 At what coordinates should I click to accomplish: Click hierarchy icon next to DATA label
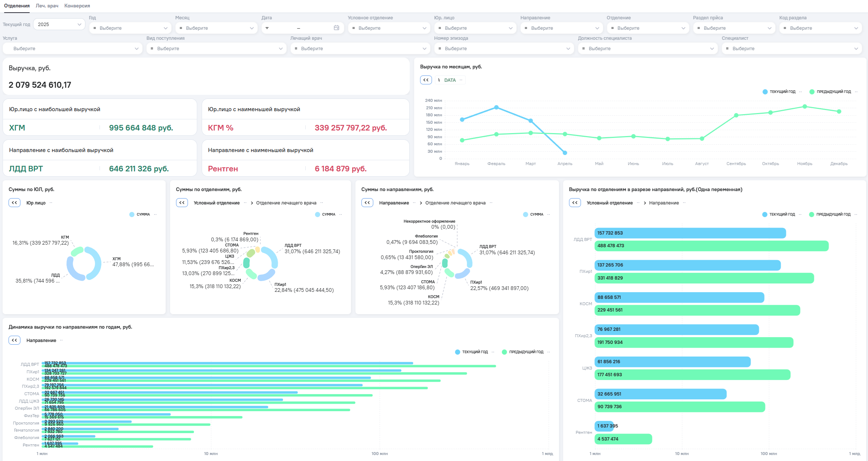439,80
